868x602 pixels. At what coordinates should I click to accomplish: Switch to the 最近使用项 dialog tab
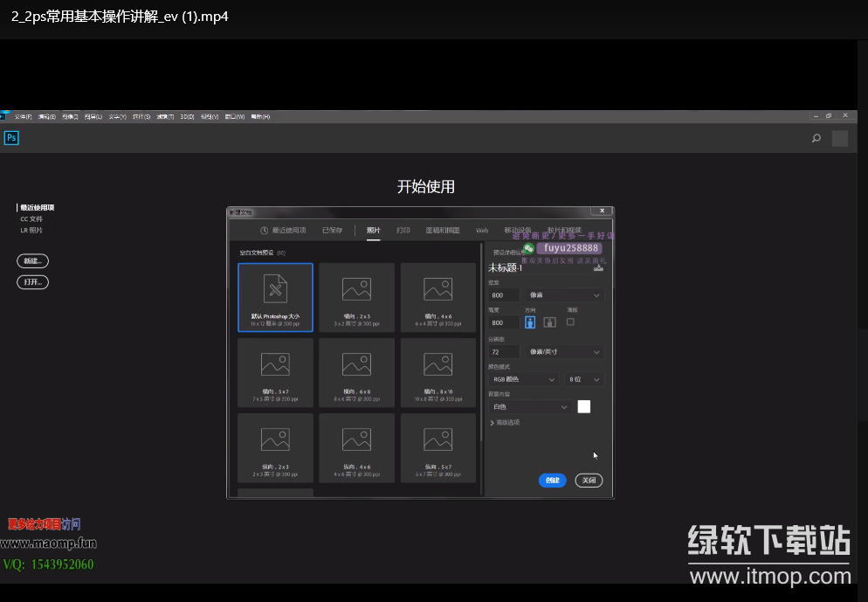point(283,231)
